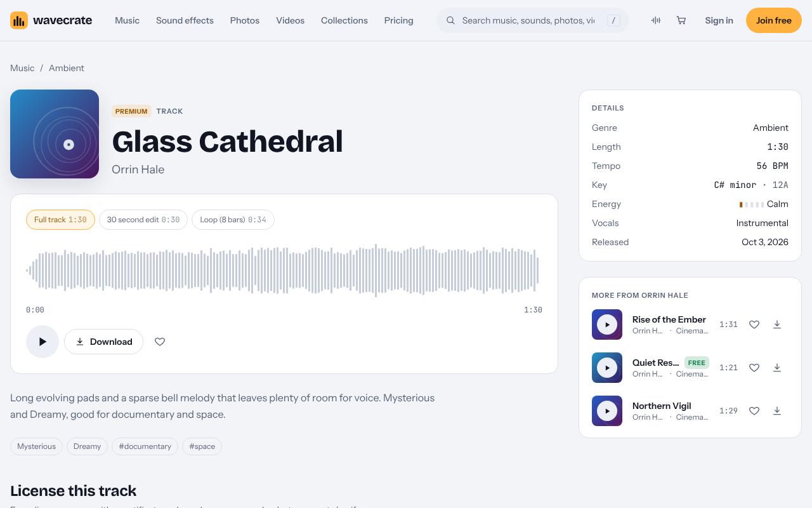
Task: Select the Full track 1:30 version
Action: coord(60,220)
